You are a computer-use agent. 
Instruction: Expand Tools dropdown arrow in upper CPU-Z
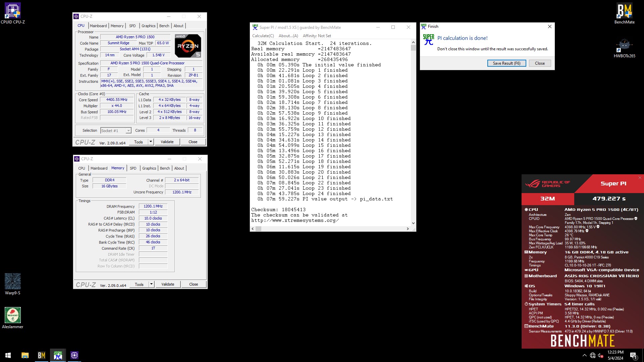[x=151, y=142]
